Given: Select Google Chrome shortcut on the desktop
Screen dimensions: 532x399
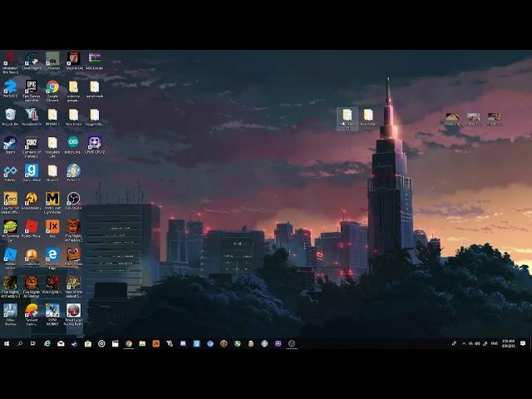Looking at the screenshot, I should [x=52, y=91].
